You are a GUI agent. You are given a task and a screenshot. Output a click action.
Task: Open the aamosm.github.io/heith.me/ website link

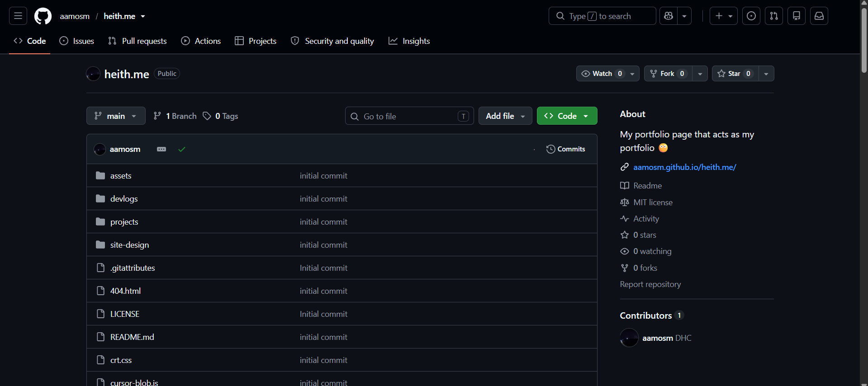[685, 167]
